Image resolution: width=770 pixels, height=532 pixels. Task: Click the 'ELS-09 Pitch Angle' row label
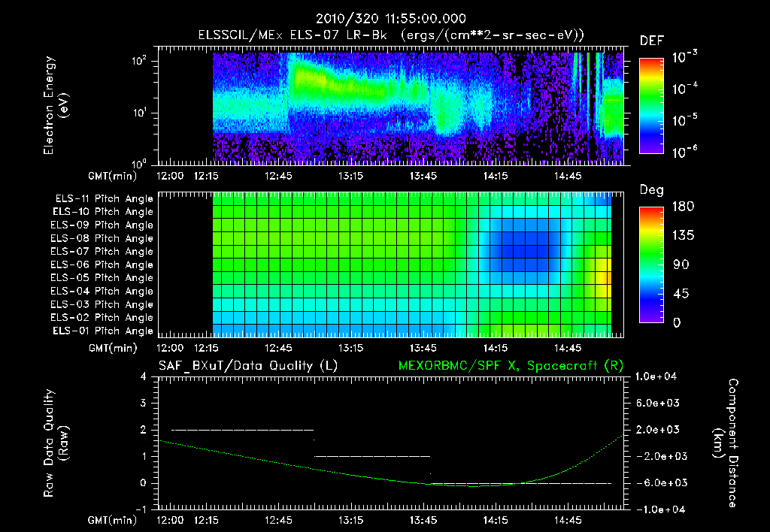coord(102,225)
